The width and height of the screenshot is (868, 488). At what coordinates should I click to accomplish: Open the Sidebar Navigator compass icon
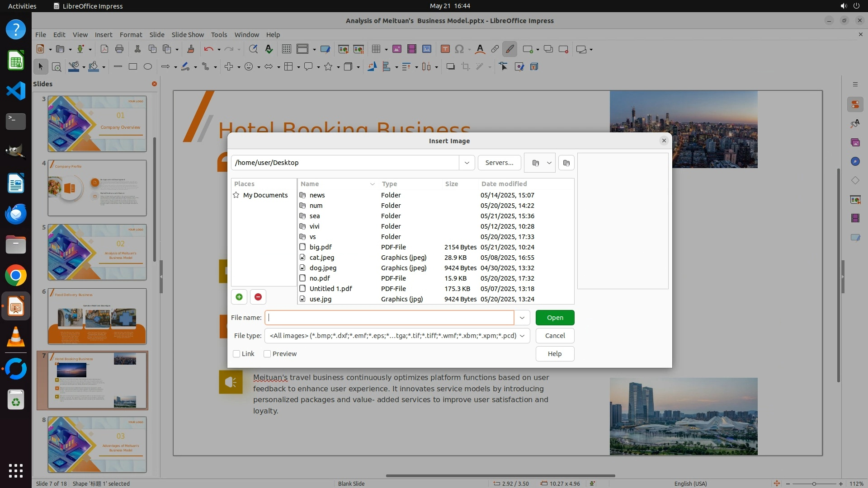[855, 161]
